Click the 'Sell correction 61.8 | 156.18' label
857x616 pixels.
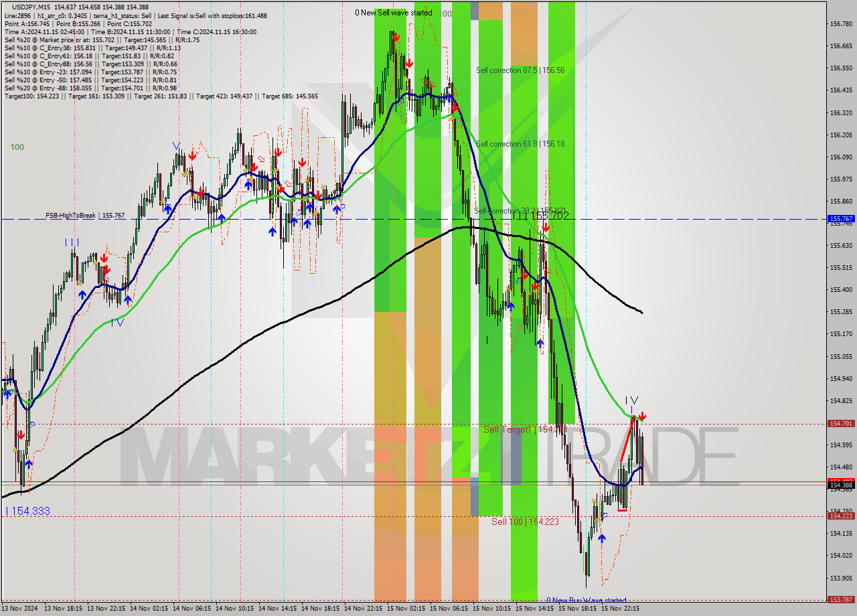pyautogui.click(x=520, y=144)
